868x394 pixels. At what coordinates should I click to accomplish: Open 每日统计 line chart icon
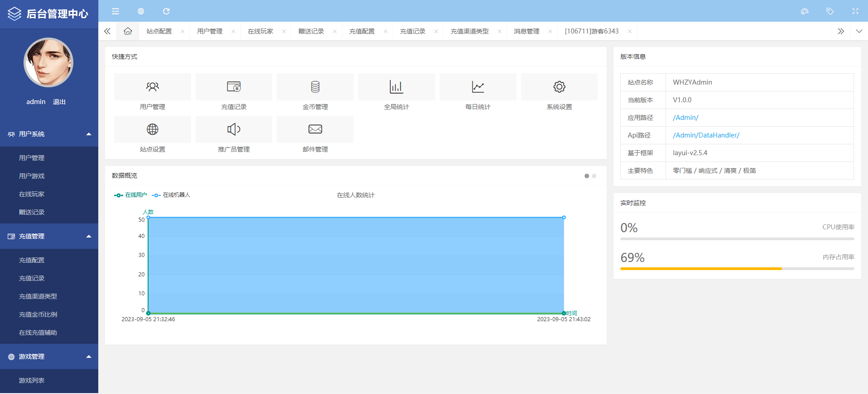pos(478,87)
